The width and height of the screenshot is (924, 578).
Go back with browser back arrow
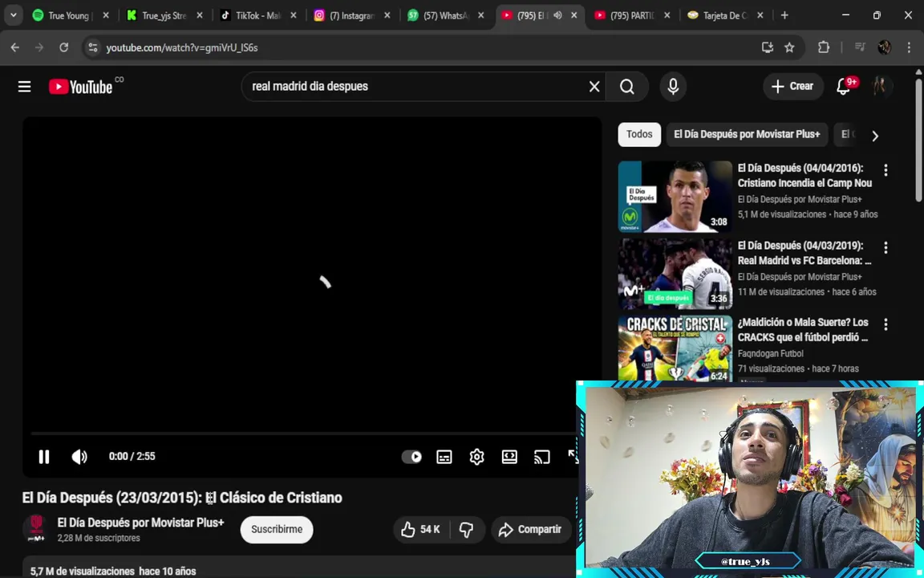pos(15,48)
